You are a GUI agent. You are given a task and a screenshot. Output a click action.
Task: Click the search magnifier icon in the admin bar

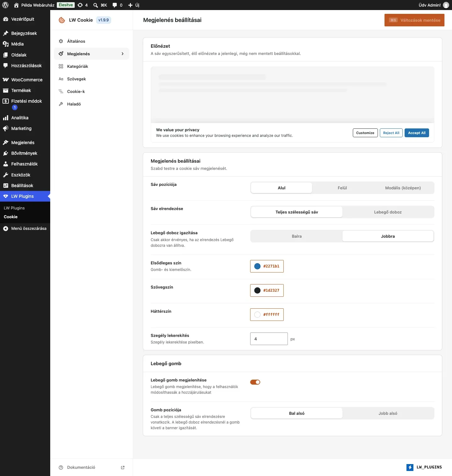click(95, 5)
